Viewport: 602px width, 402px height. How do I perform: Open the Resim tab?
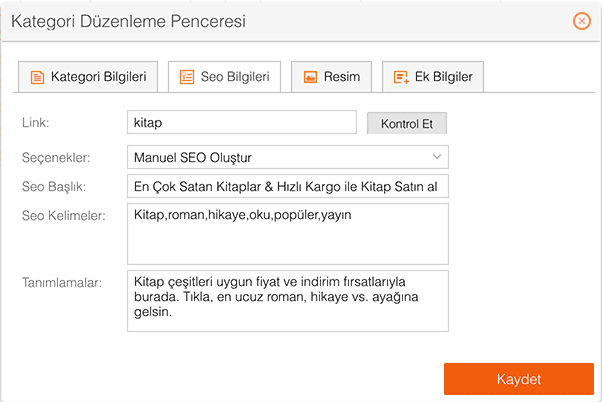pos(331,77)
